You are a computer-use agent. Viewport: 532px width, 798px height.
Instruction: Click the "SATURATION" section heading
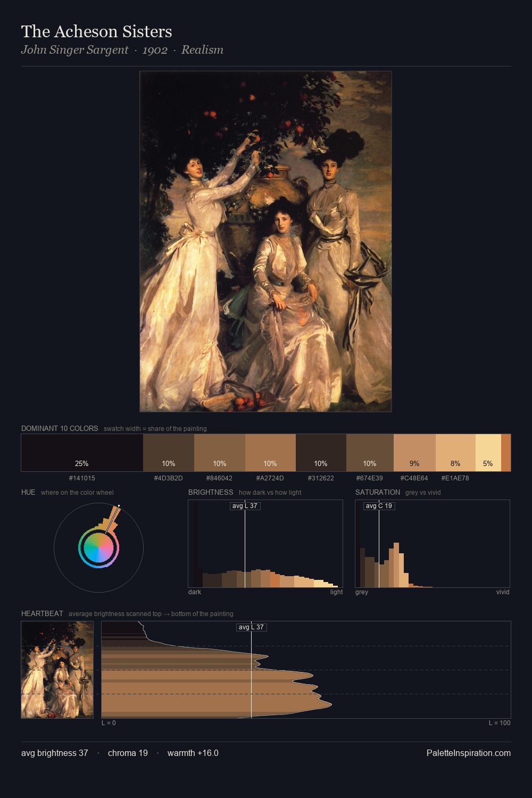pos(378,492)
